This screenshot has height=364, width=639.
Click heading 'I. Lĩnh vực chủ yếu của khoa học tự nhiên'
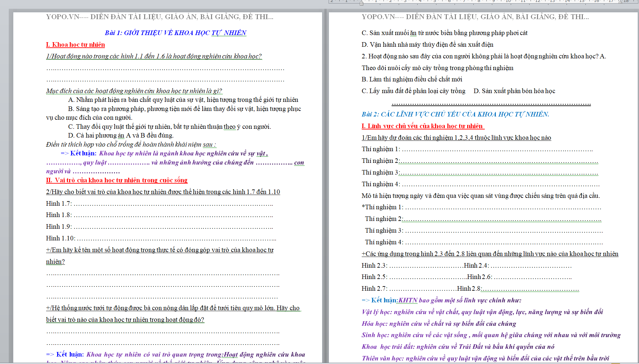coord(423,126)
